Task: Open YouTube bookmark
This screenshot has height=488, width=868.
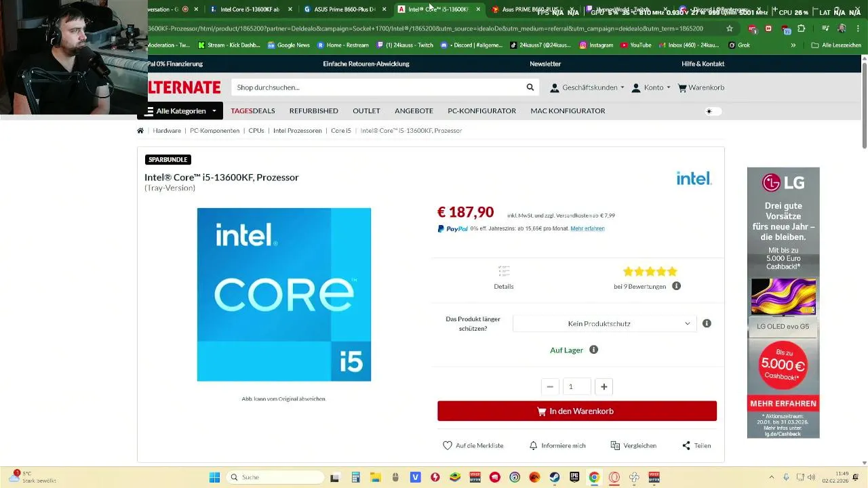Action: (x=635, y=45)
